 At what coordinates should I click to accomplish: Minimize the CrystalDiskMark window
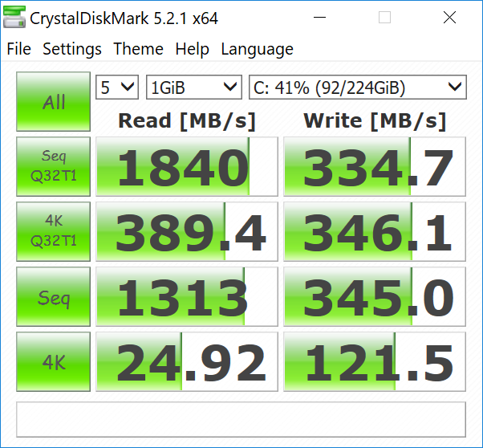tap(319, 18)
